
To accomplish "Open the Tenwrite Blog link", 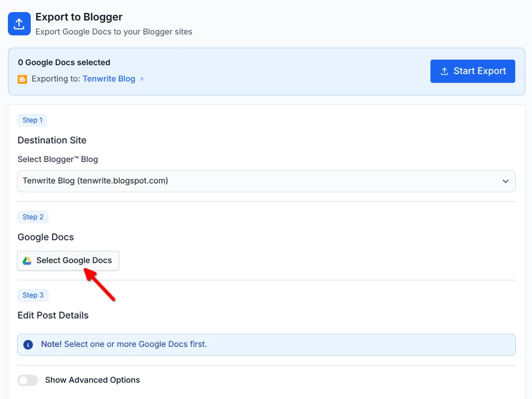I will pos(109,79).
